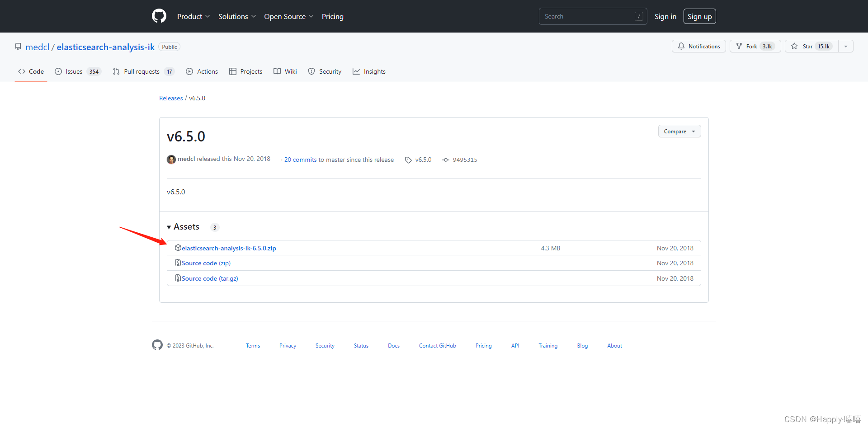
Task: Go back to Releases breadcrumb
Action: tap(171, 98)
